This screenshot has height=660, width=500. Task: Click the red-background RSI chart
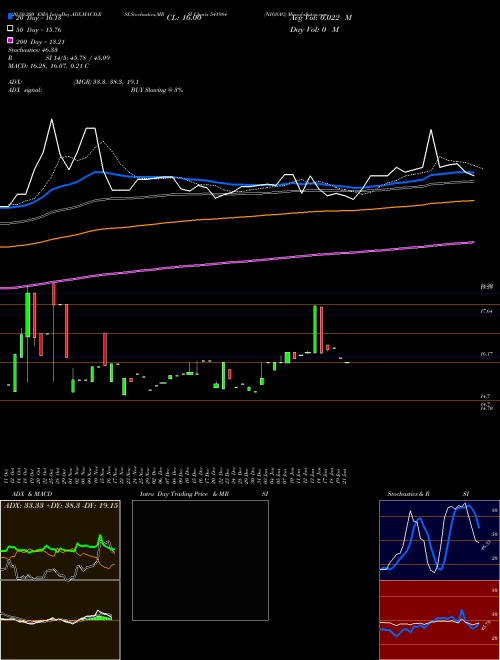click(439, 620)
